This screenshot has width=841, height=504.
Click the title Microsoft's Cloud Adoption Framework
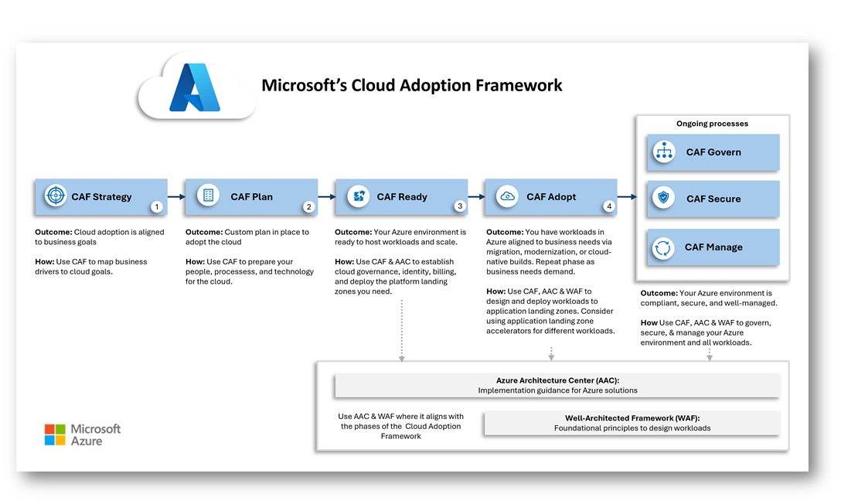[x=412, y=85]
